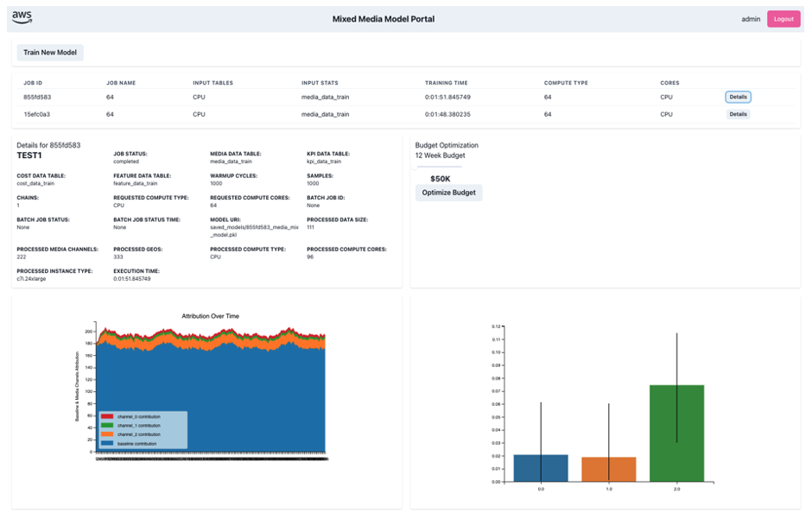Open Details for job 855fd583
This screenshot has height=519, width=812.
tap(737, 97)
